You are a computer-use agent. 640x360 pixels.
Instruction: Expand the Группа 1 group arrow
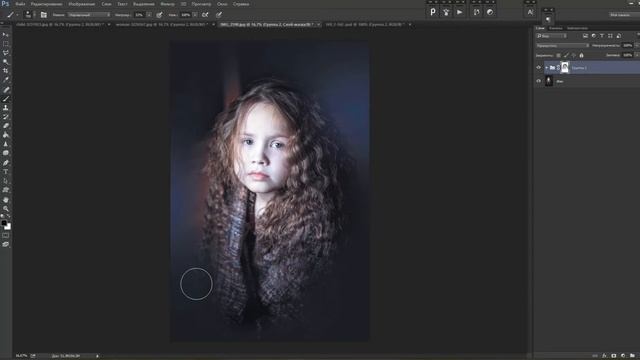547,68
